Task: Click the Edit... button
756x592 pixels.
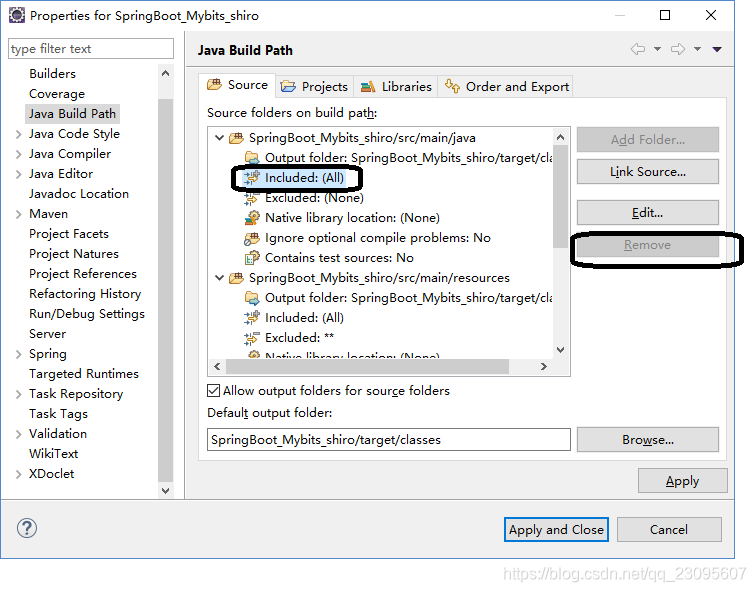Action: tap(648, 213)
